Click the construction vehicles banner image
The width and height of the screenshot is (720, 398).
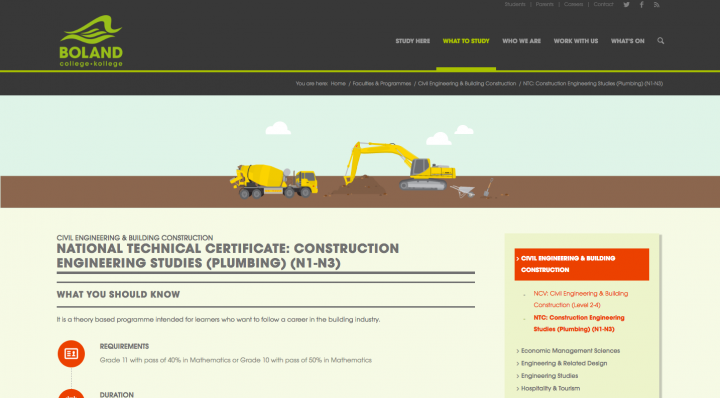[x=360, y=151]
